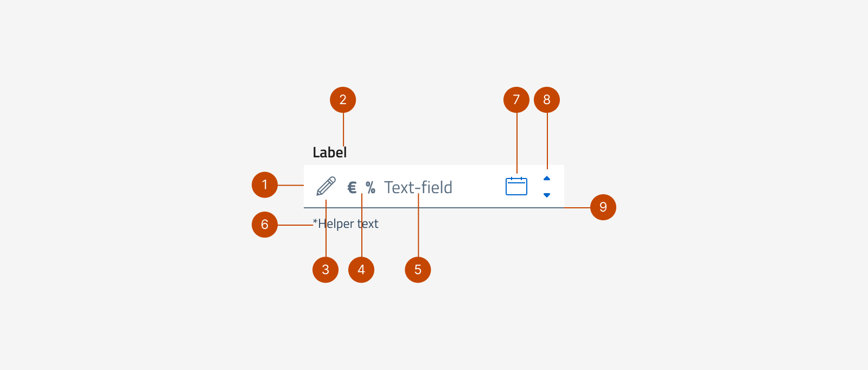Click the Text-field placeholder input
The width and height of the screenshot is (868, 370).
point(418,188)
